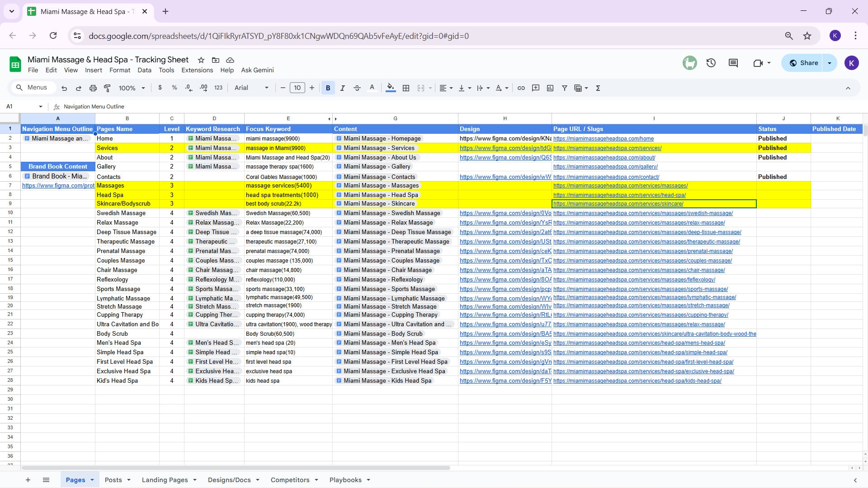Screen dimensions: 868x488
Task: Open the comments panel icon
Action: point(733,63)
